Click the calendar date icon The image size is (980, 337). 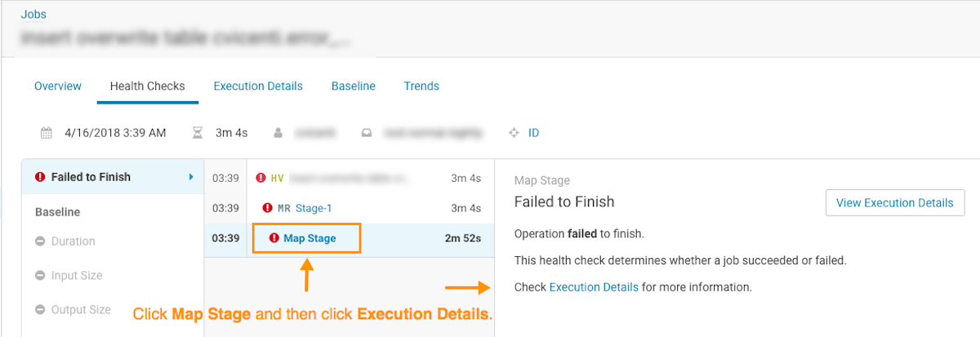point(47,132)
